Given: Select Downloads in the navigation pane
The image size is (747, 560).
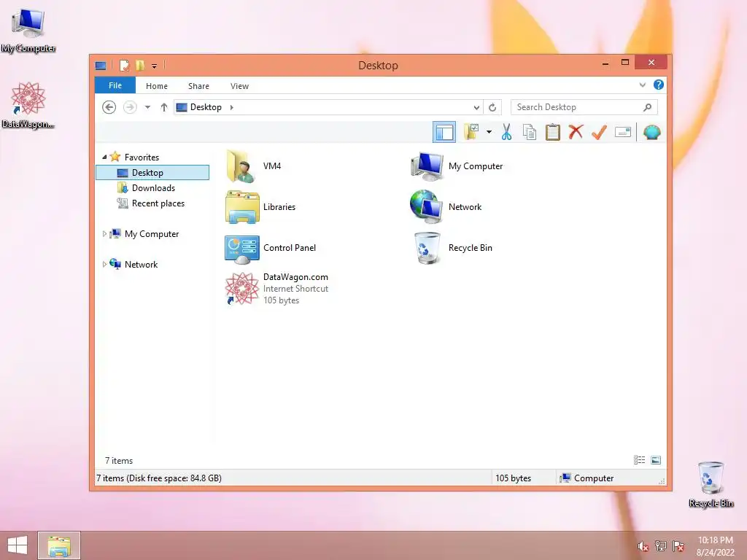Looking at the screenshot, I should [x=153, y=187].
